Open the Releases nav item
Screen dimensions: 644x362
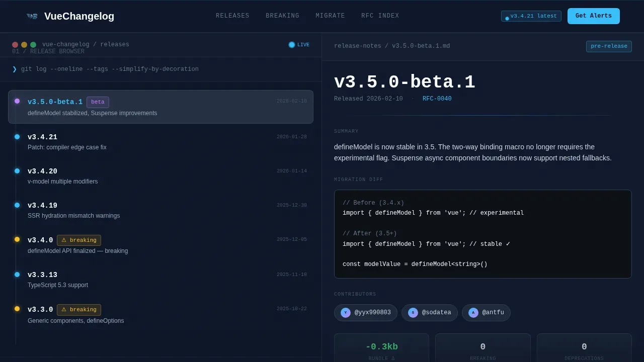(x=232, y=16)
